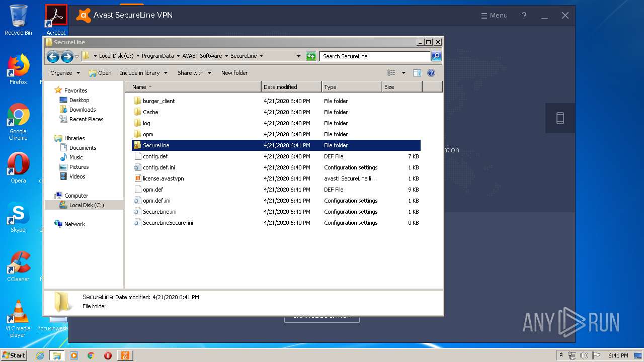Select opm.def.ini file
The height and width of the screenshot is (362, 644).
point(276,201)
